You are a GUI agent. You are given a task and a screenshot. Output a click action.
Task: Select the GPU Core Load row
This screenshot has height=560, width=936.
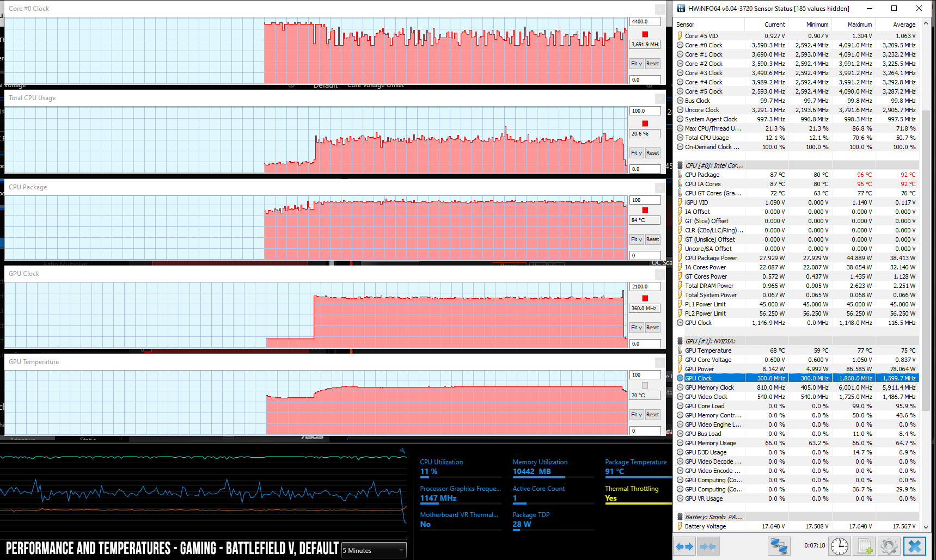point(797,406)
